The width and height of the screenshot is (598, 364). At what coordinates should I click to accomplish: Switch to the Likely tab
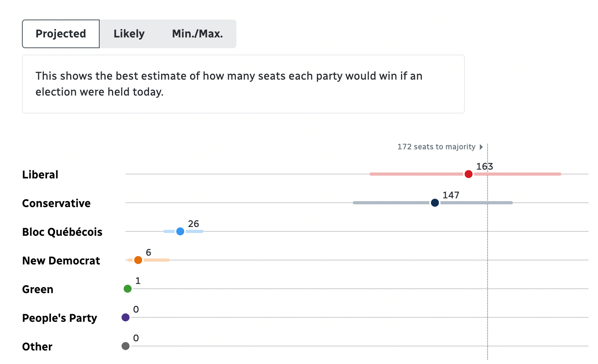pos(129,34)
